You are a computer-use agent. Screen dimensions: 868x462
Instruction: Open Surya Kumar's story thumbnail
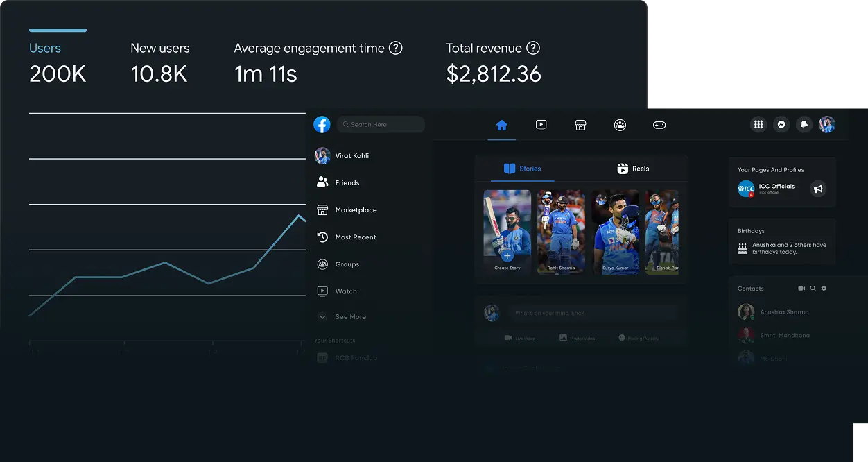(x=616, y=232)
